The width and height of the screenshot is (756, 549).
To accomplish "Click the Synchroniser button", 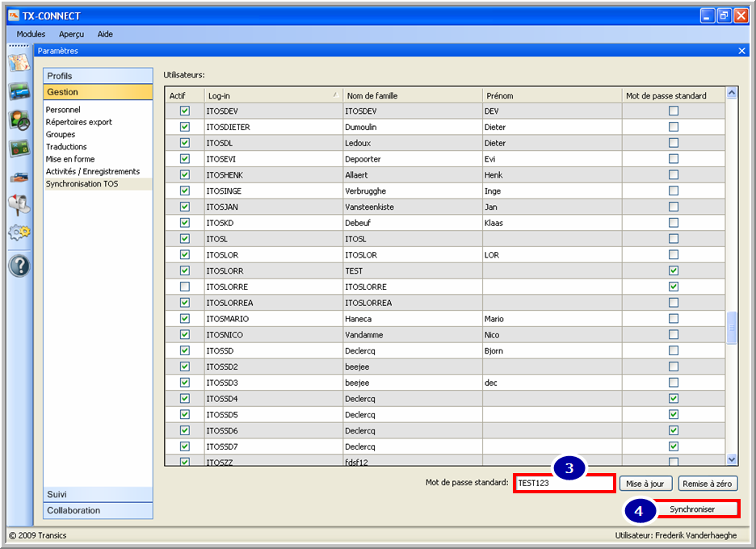I will click(x=692, y=509).
